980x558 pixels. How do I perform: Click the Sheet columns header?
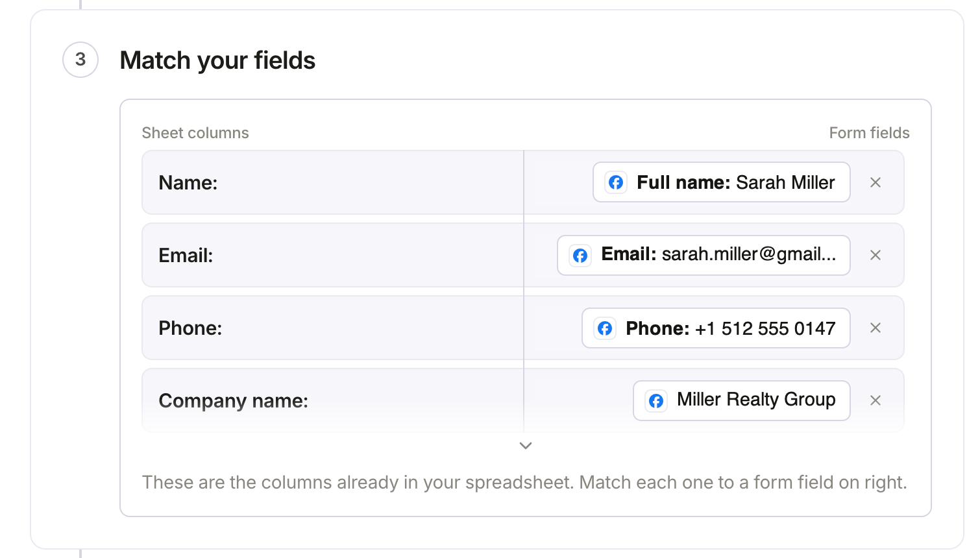(195, 133)
